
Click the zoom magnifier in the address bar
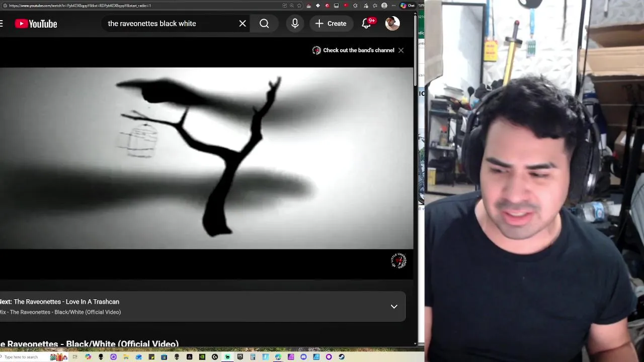tap(292, 6)
